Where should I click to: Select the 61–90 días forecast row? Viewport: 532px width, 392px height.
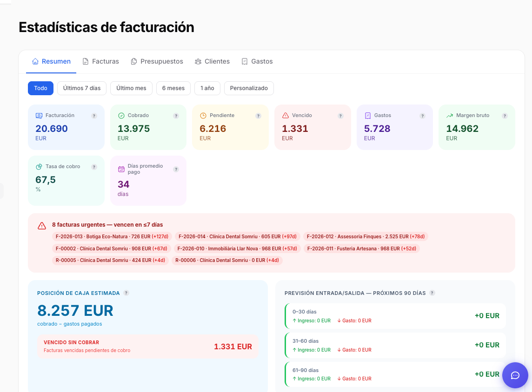click(395, 374)
